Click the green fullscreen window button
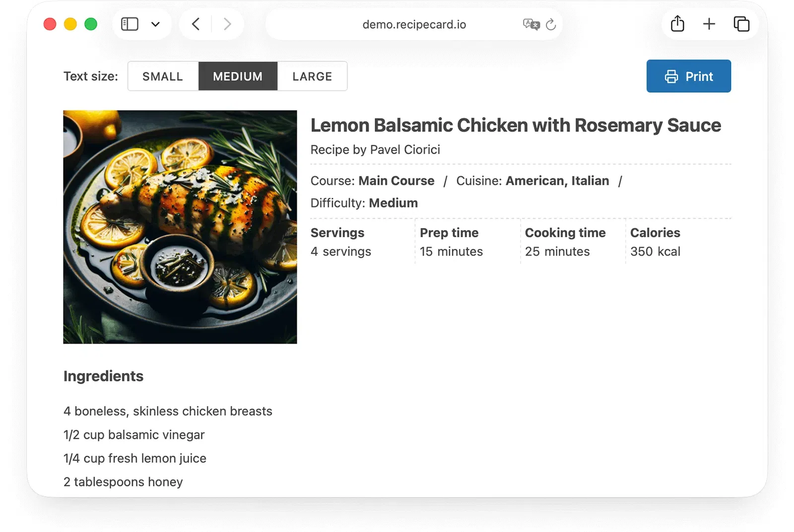794x532 pixels. [x=91, y=24]
